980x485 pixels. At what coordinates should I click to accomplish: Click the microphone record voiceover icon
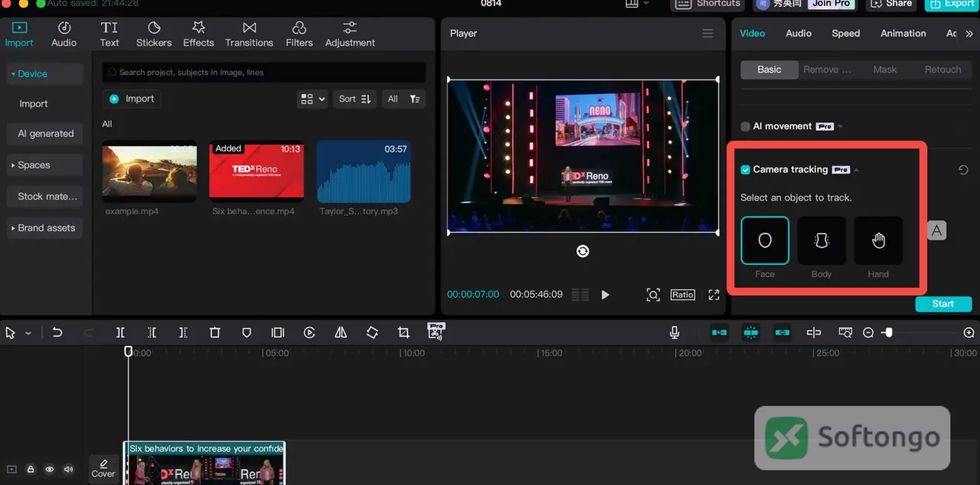pyautogui.click(x=674, y=333)
